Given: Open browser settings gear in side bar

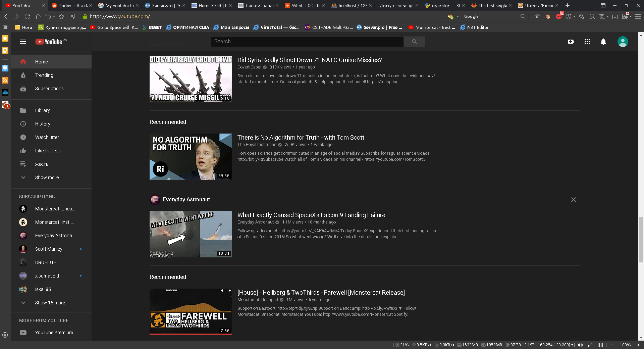Looking at the screenshot, I should [x=5, y=335].
